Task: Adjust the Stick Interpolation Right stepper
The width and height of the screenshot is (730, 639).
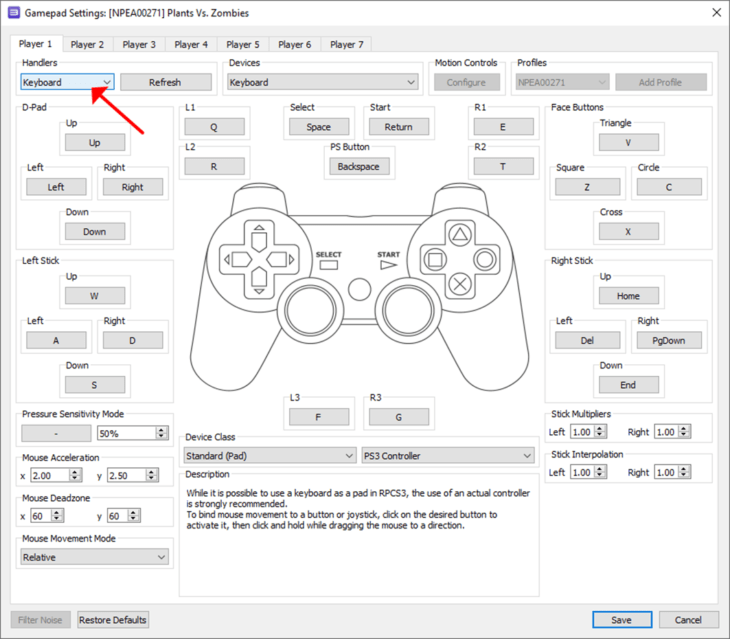Action: point(684,472)
